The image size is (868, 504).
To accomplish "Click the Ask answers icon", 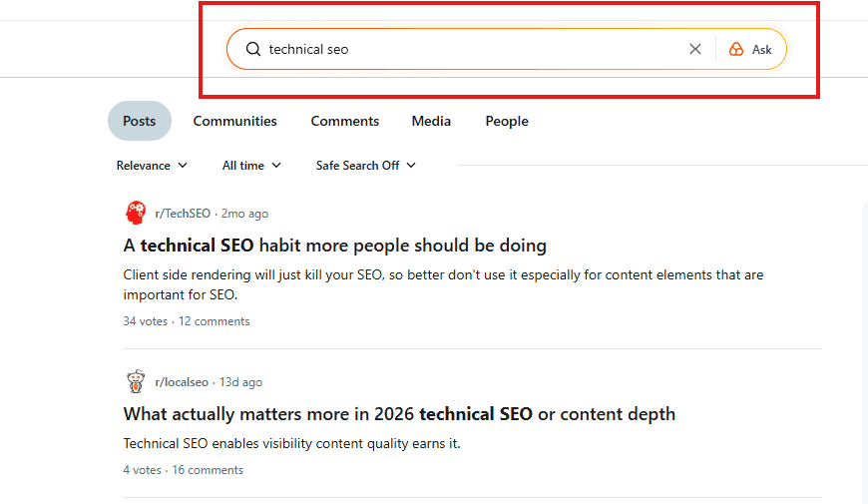I will [x=736, y=49].
